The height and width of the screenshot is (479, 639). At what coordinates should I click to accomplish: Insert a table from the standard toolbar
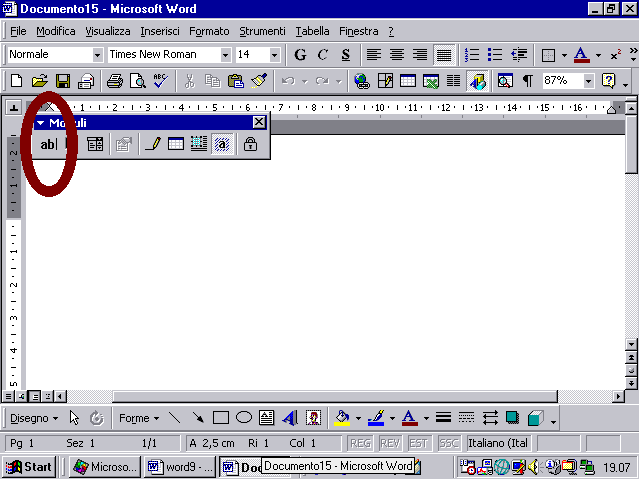408,81
